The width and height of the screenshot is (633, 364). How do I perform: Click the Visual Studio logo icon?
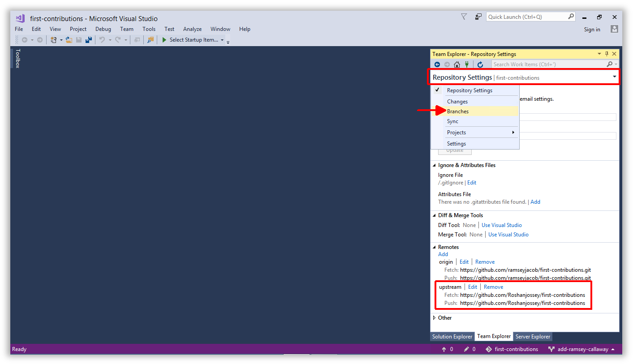[20, 18]
